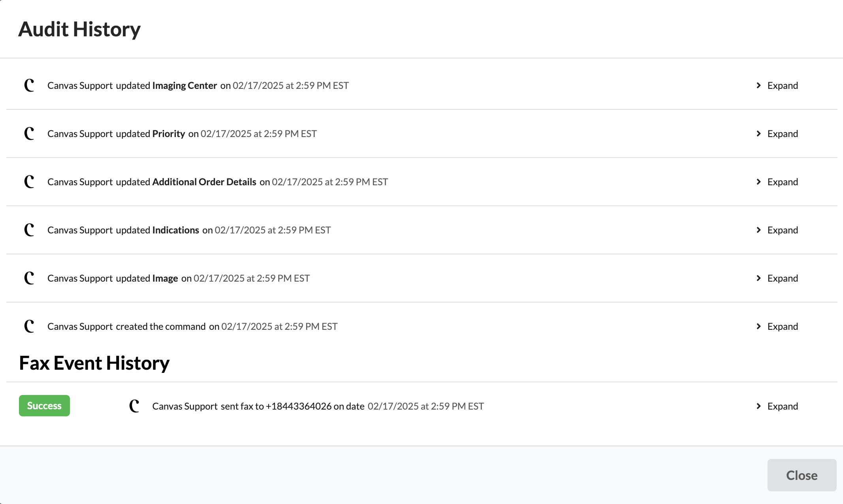Viewport: 843px width, 504px height.
Task: Click Canvas logo beside created the command entry
Action: click(x=29, y=326)
